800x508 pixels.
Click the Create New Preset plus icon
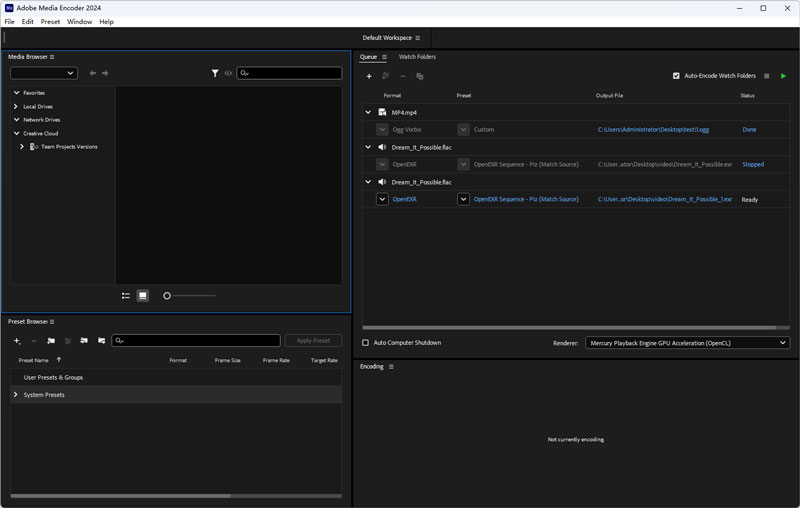coord(17,341)
